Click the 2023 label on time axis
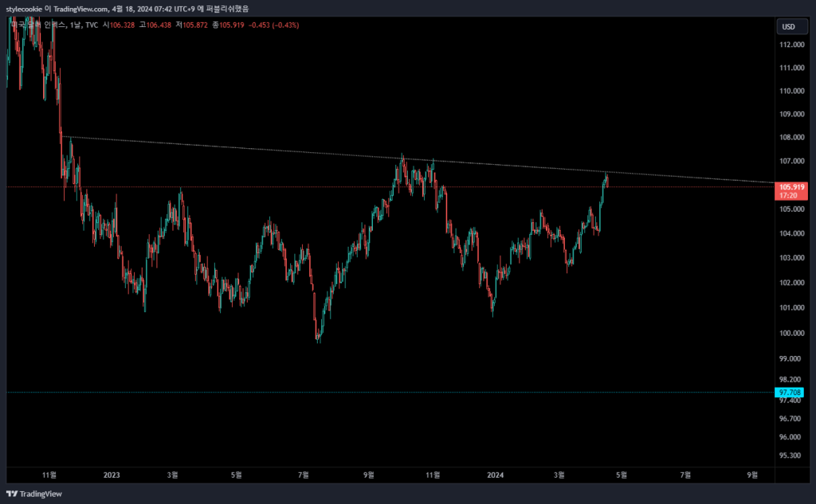The width and height of the screenshot is (816, 504). tap(112, 475)
